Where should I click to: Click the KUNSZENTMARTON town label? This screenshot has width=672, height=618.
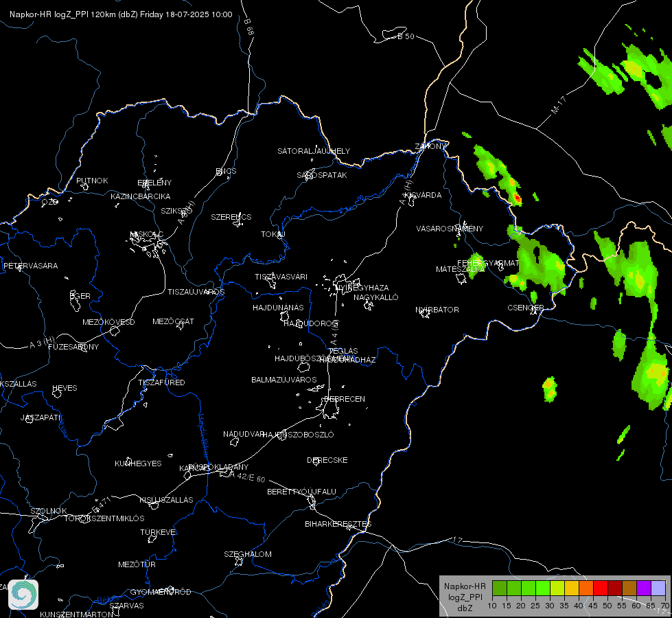77,614
